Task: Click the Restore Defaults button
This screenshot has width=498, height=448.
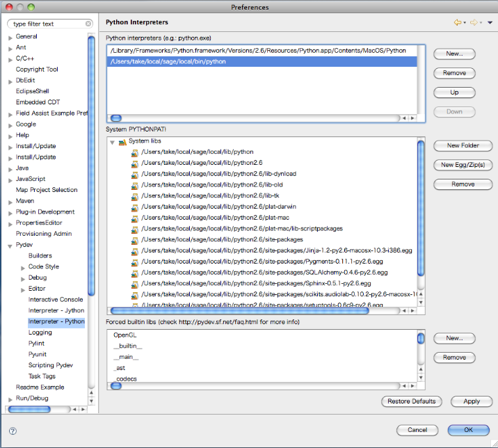Action: (412, 401)
